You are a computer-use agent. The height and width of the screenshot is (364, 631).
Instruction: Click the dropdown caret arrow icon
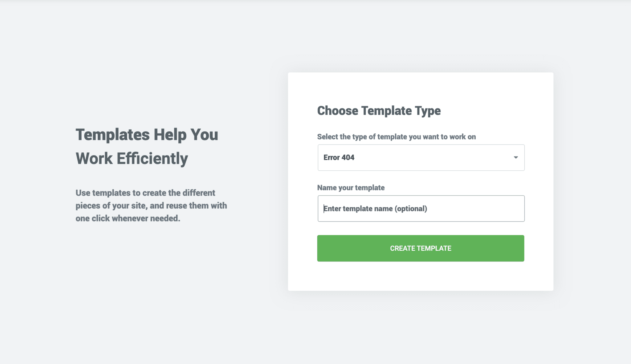pos(515,157)
